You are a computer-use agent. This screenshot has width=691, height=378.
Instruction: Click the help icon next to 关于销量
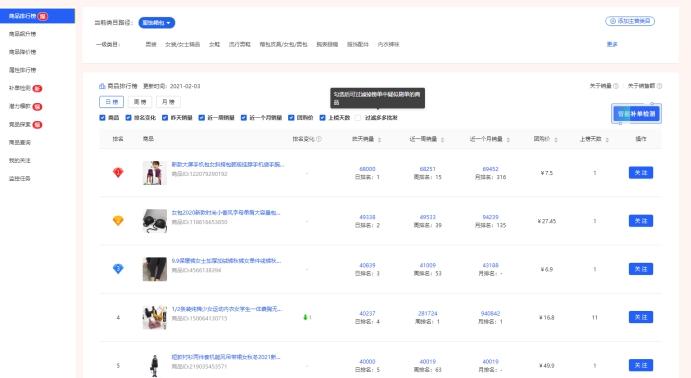616,86
